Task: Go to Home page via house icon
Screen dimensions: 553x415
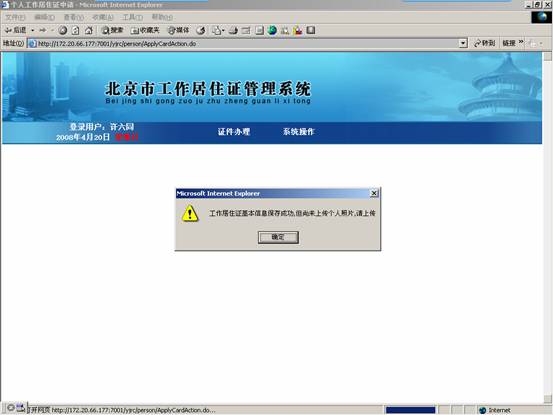Action: click(89, 30)
